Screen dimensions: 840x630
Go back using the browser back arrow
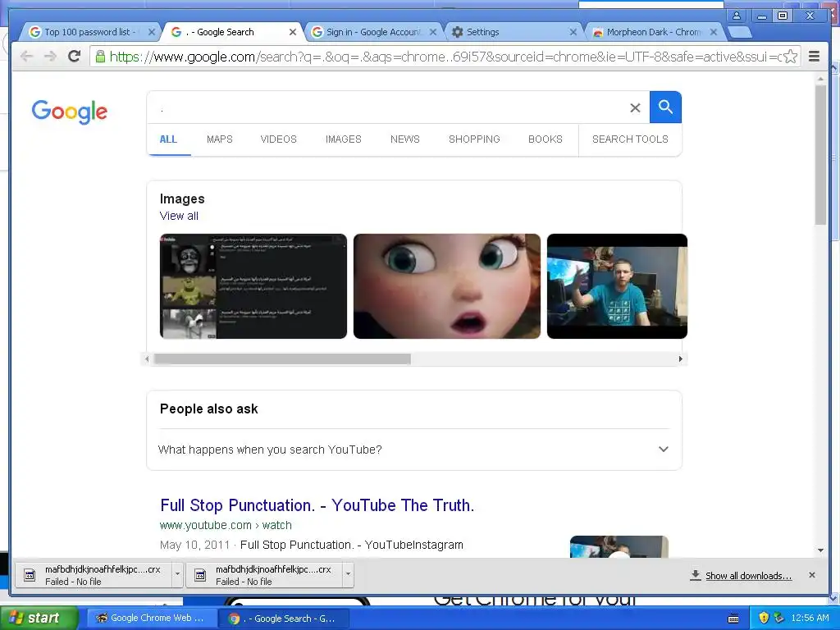(27, 57)
